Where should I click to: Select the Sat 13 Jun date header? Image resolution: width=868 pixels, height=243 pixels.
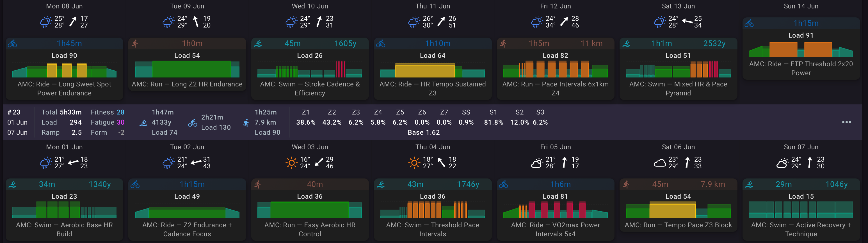678,6
